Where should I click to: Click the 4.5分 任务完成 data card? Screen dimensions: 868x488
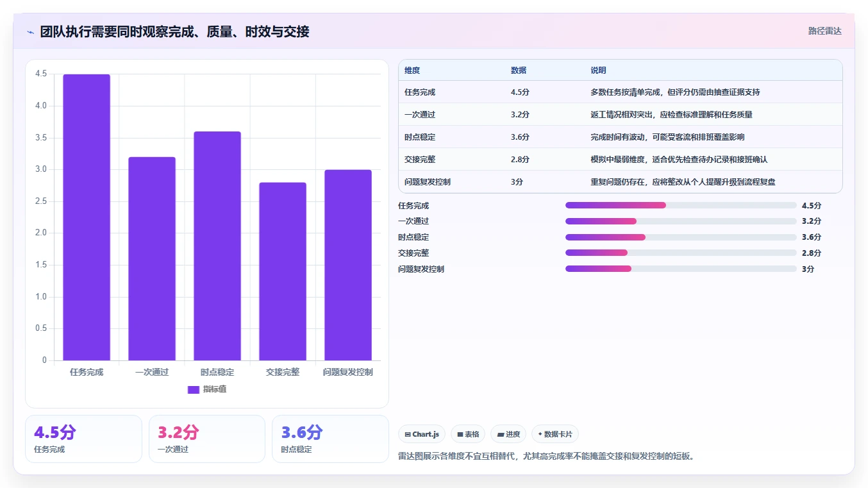(83, 439)
